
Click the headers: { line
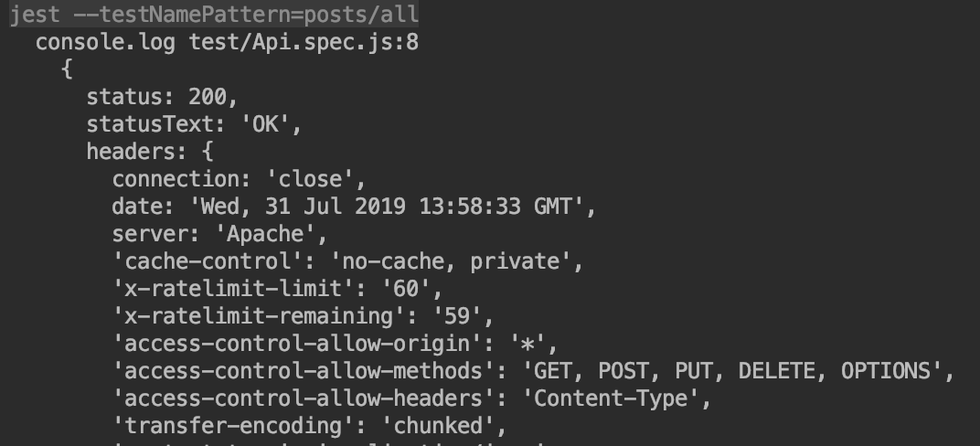coord(150,152)
